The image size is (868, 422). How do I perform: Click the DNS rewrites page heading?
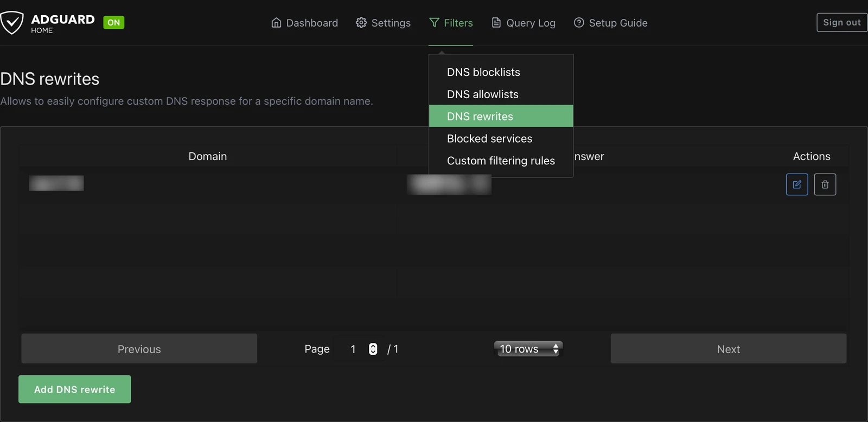click(x=50, y=79)
